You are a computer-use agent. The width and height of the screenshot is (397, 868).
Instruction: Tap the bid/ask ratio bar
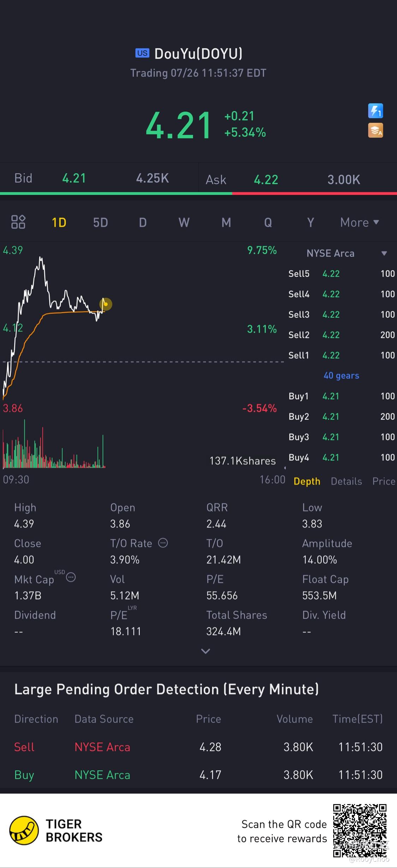(198, 193)
